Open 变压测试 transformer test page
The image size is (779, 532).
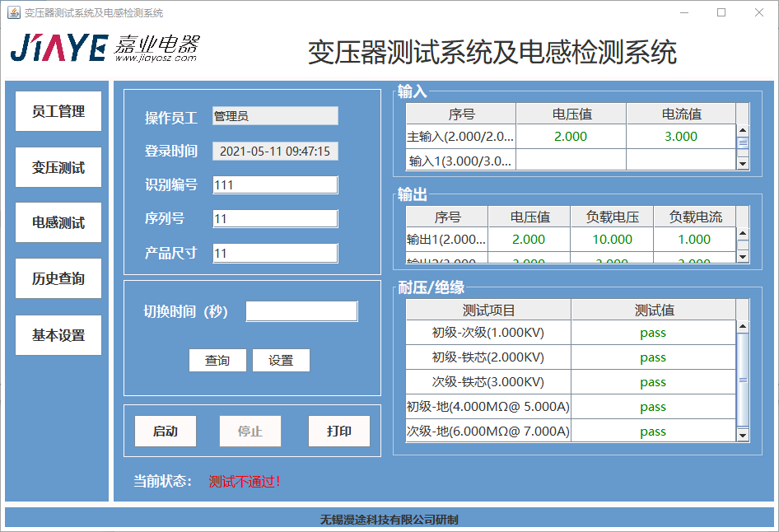coord(58,167)
